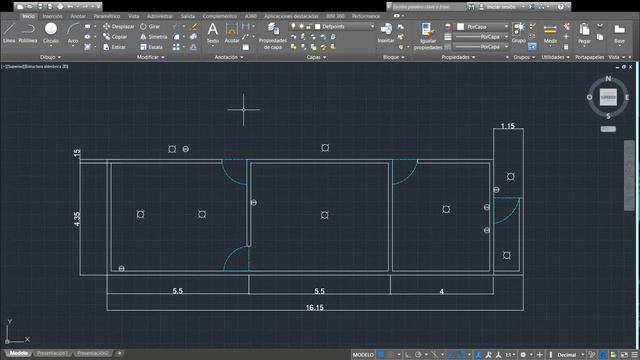Toggle grid display in status bar
Viewport: 640px width, 360px height.
[x=381, y=355]
